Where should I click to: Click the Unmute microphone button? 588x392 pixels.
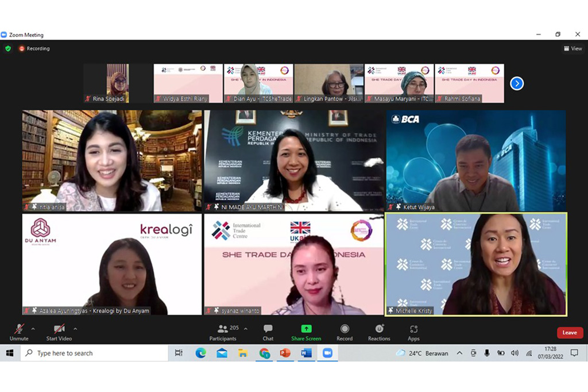click(x=19, y=332)
